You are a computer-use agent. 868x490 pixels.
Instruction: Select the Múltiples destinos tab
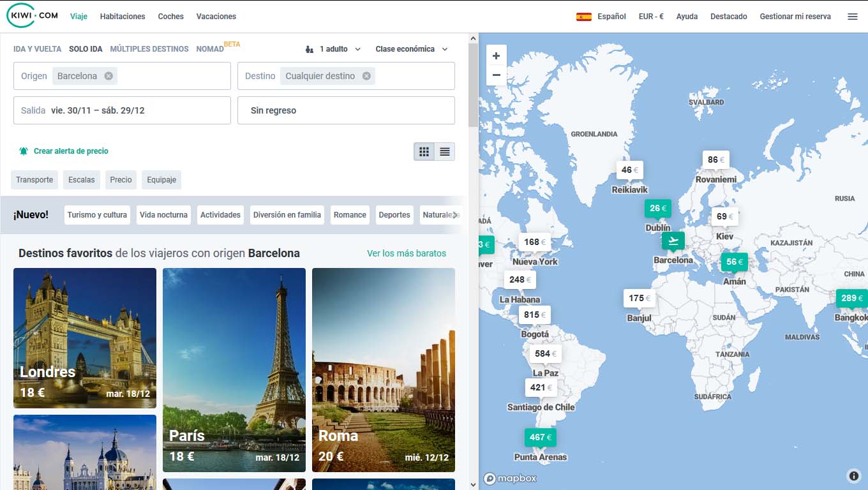click(x=149, y=49)
